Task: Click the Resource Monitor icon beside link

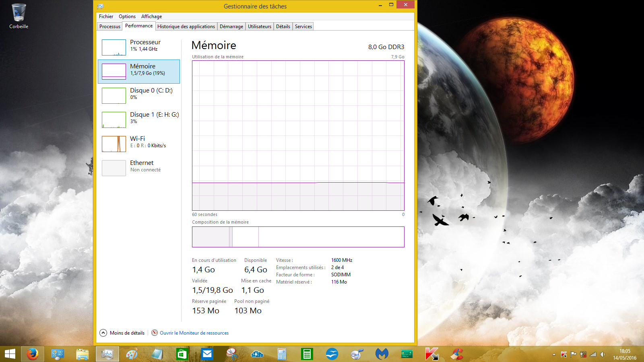Action: (155, 333)
